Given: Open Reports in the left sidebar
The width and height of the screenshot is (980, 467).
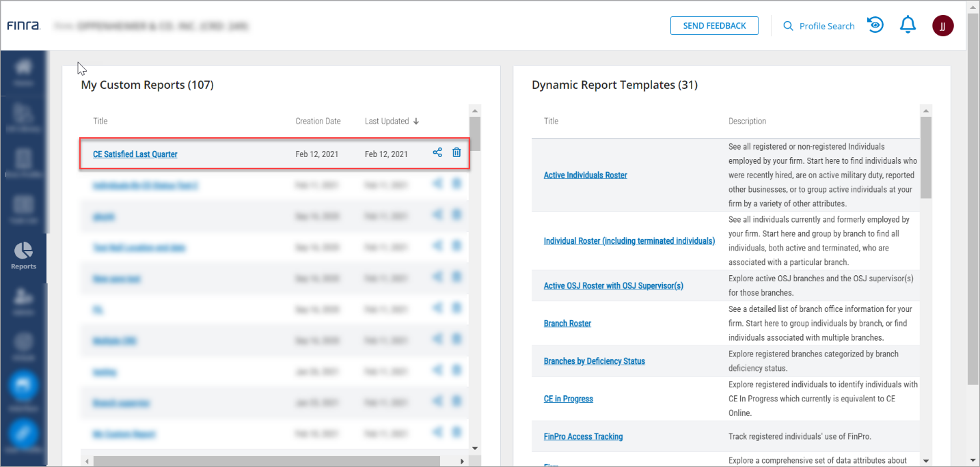Looking at the screenshot, I should 23,255.
